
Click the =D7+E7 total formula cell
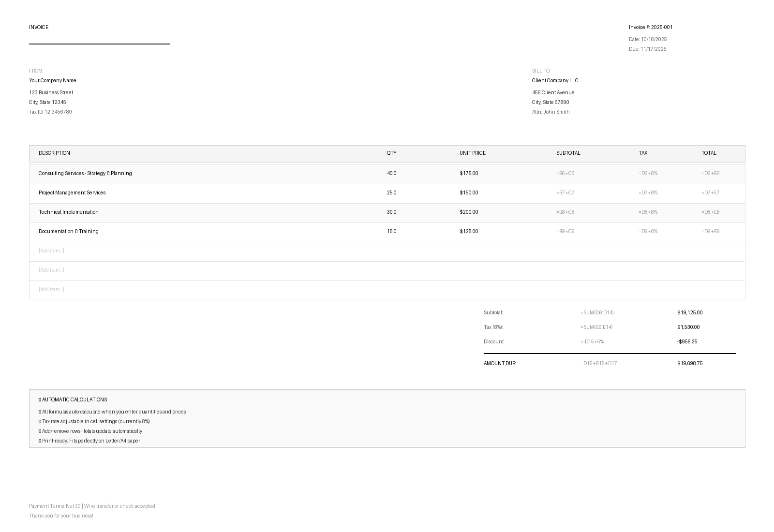click(710, 193)
